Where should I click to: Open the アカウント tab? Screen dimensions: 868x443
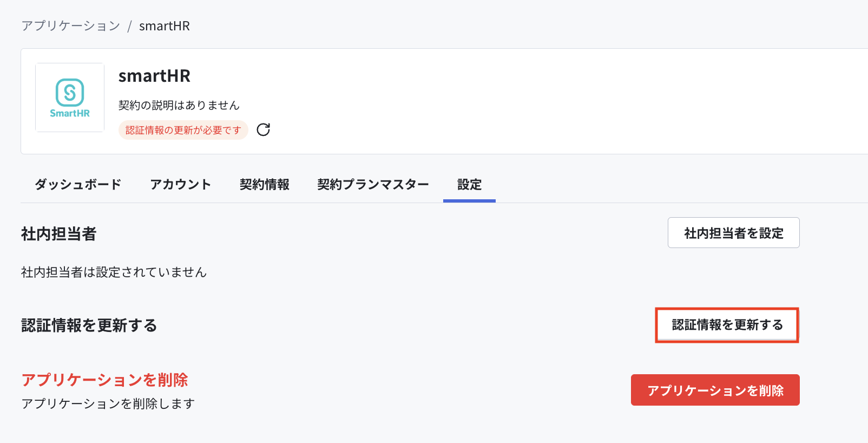click(180, 185)
